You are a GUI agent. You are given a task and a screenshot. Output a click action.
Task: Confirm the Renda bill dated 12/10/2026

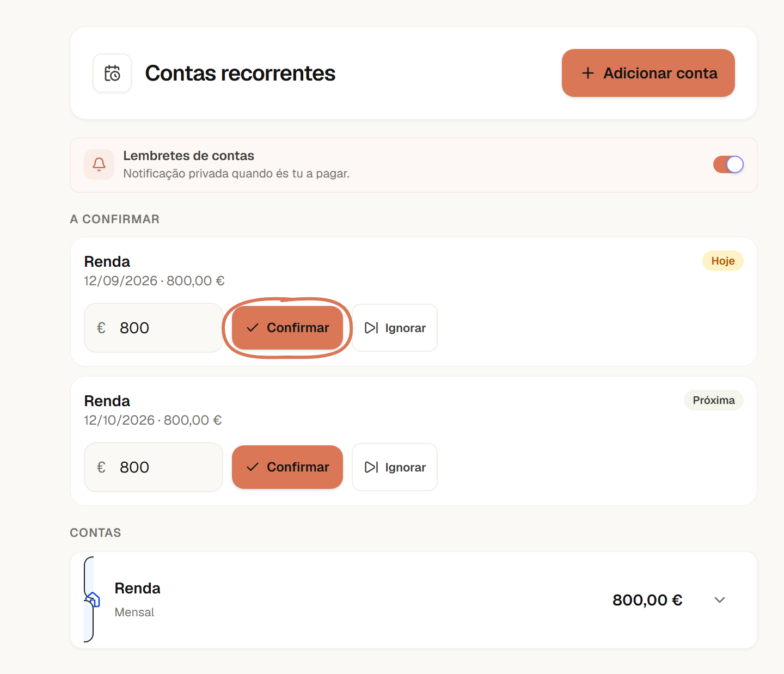[x=287, y=467]
